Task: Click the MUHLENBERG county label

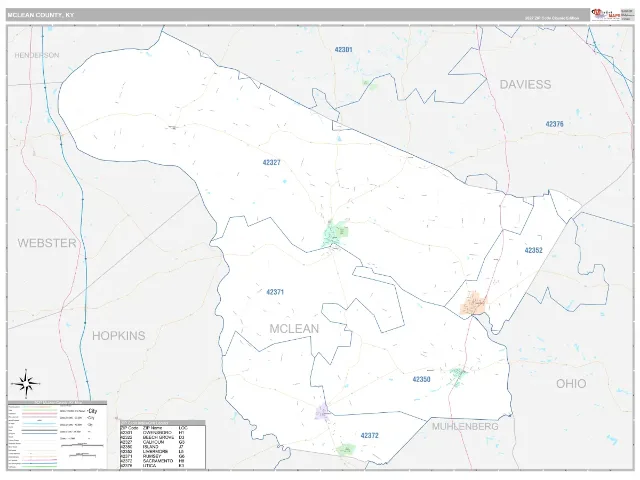Action: point(465,427)
